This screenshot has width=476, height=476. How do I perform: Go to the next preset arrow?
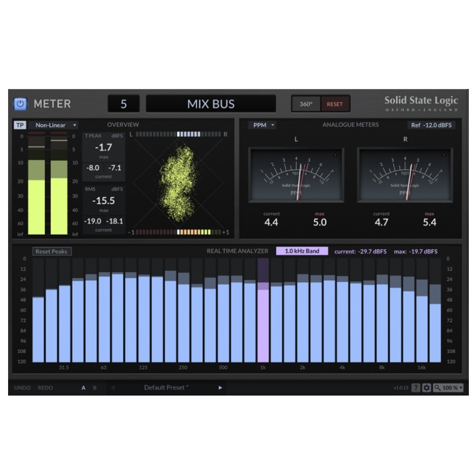[220, 387]
